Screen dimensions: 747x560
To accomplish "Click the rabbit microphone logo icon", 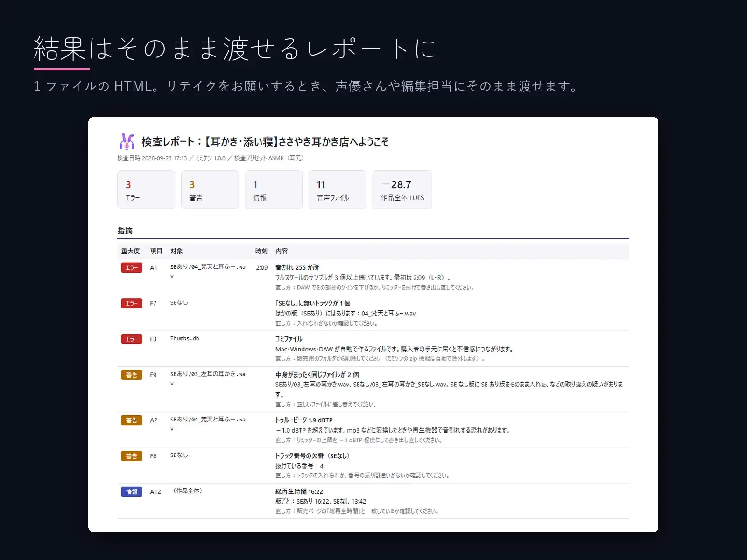I will 127,141.
